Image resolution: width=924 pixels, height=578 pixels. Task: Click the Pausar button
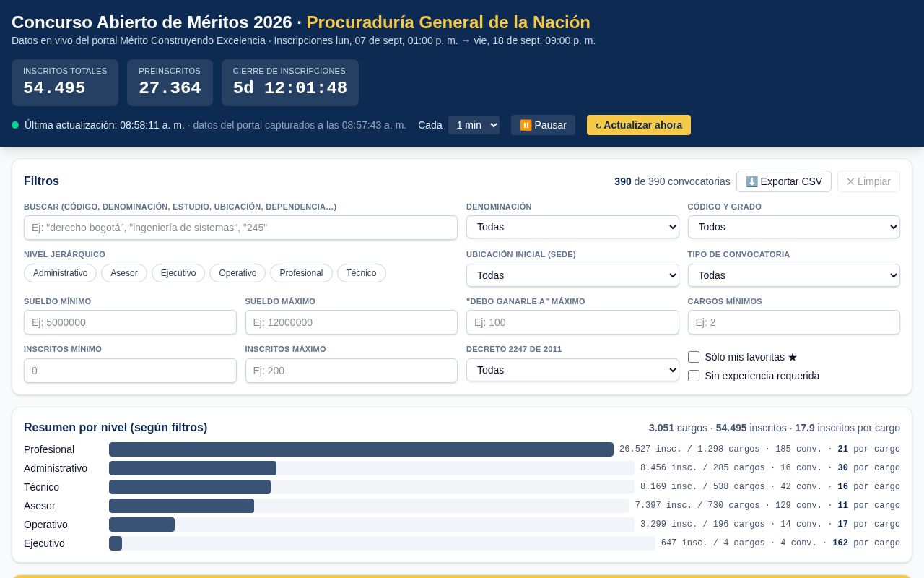[543, 125]
